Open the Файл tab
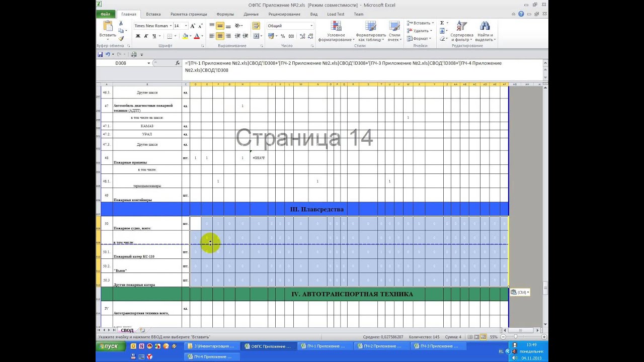The width and height of the screenshot is (644, 362). 106,14
